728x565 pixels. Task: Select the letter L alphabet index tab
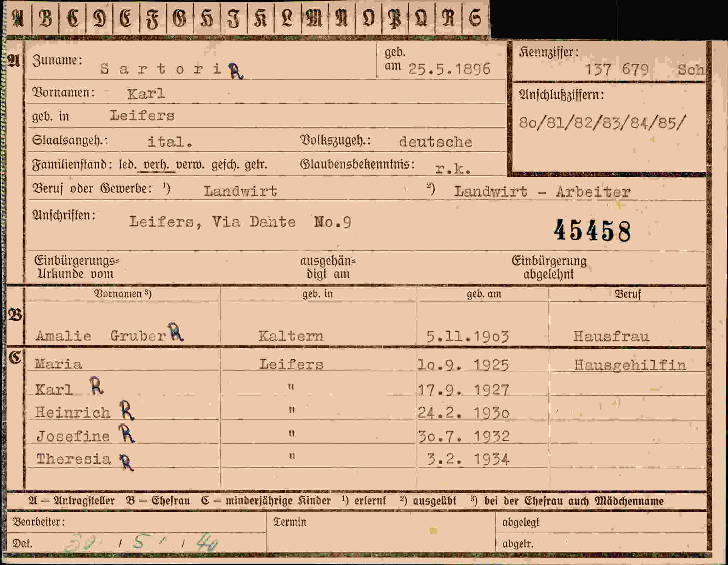(287, 18)
